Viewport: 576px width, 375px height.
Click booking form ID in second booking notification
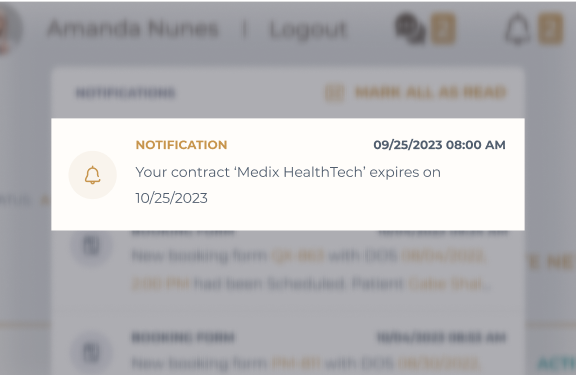[x=296, y=363]
